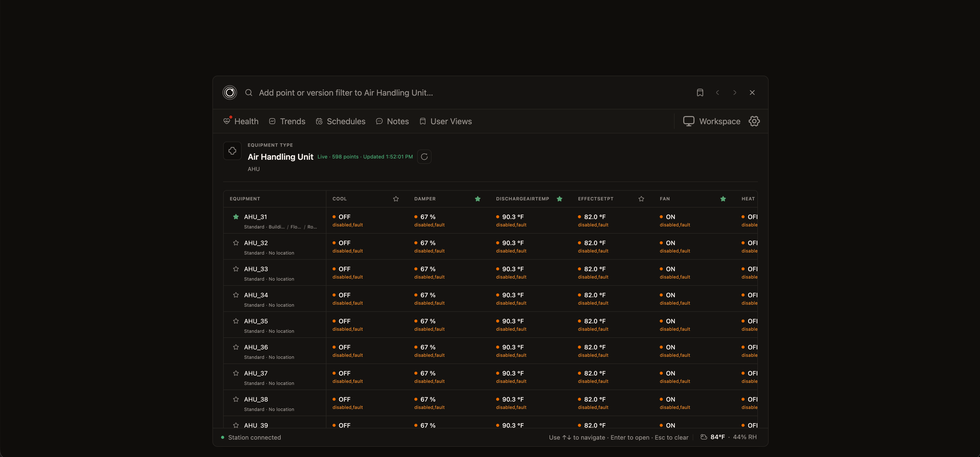Star the AHU_32 equipment row

click(236, 243)
